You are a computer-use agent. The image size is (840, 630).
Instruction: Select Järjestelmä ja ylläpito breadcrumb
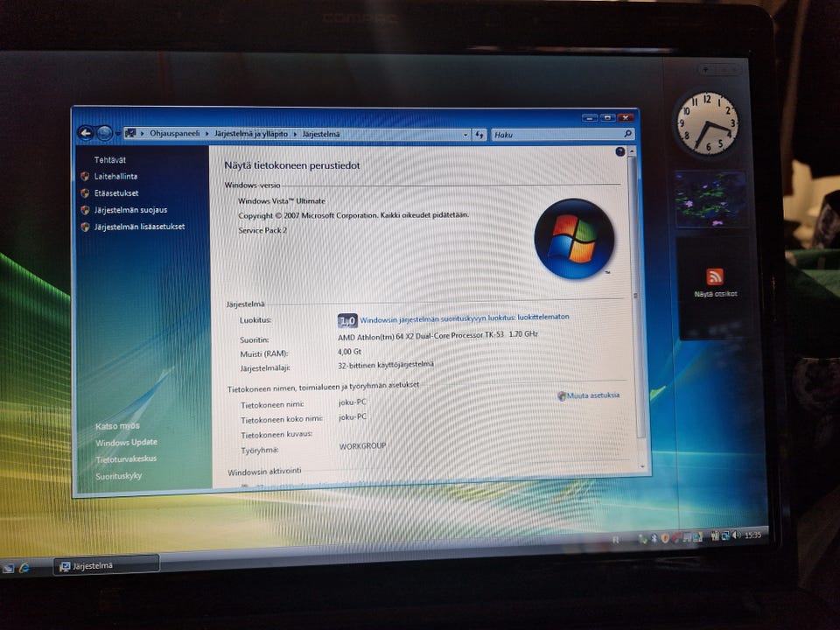pyautogui.click(x=251, y=133)
